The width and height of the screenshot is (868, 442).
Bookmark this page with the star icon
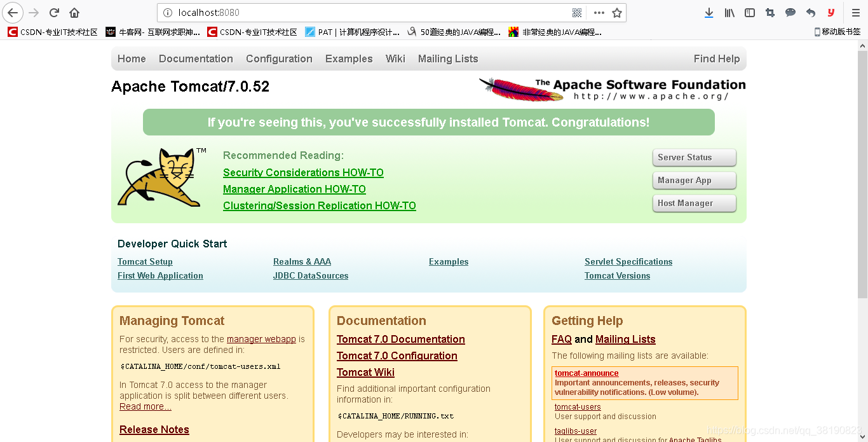617,13
